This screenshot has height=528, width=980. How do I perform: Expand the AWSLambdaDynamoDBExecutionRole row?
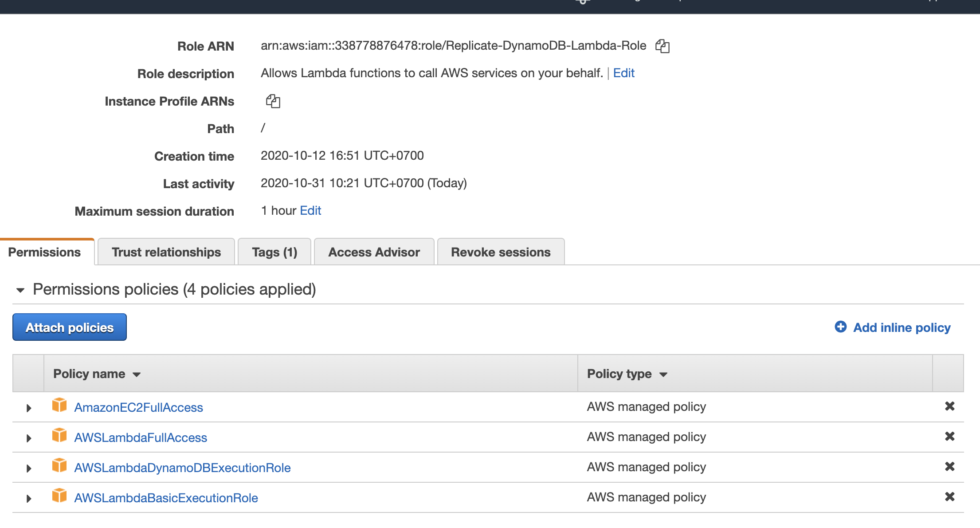tap(29, 468)
